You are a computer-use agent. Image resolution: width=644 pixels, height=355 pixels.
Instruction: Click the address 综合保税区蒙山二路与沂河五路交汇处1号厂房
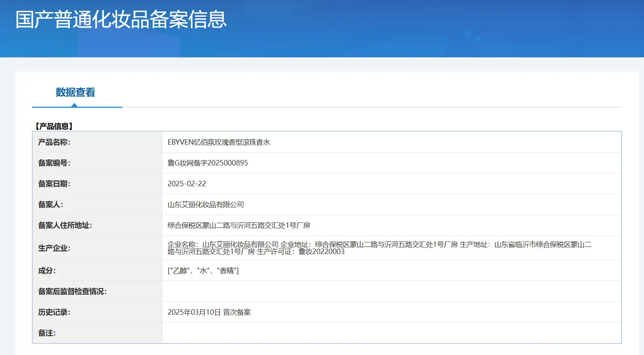click(239, 225)
